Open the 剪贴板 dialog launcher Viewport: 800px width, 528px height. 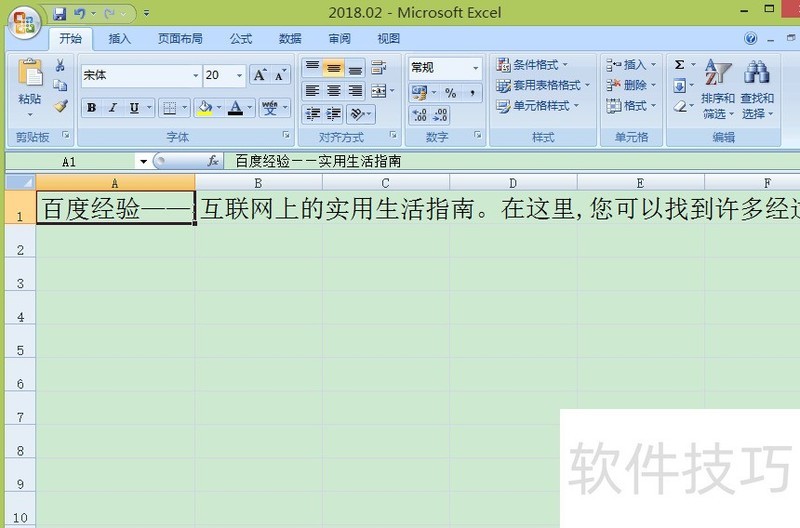[x=66, y=135]
